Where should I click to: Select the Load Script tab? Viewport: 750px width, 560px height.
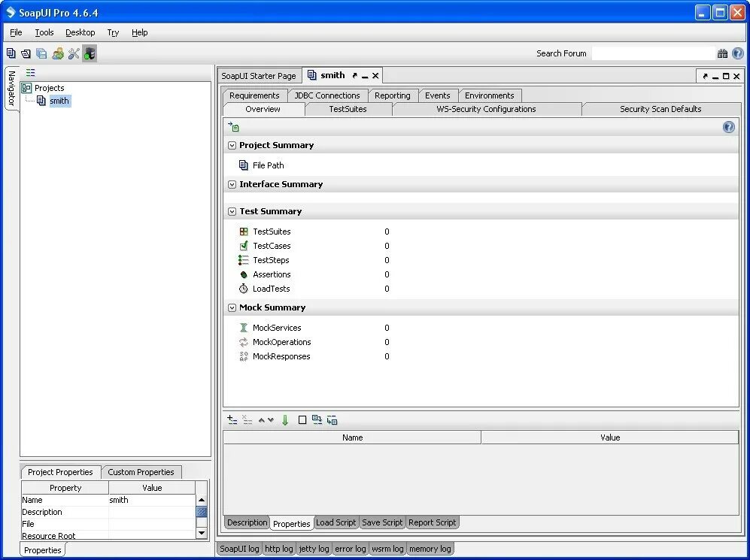(x=336, y=522)
